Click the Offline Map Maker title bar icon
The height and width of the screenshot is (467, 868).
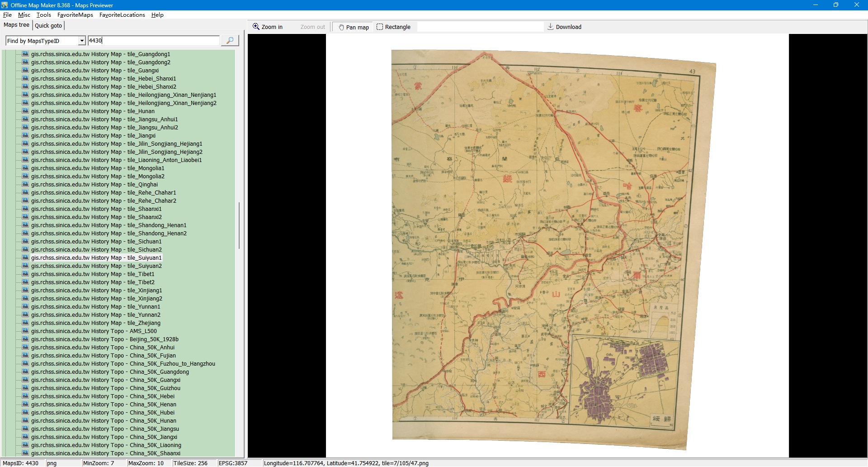[x=5, y=5]
